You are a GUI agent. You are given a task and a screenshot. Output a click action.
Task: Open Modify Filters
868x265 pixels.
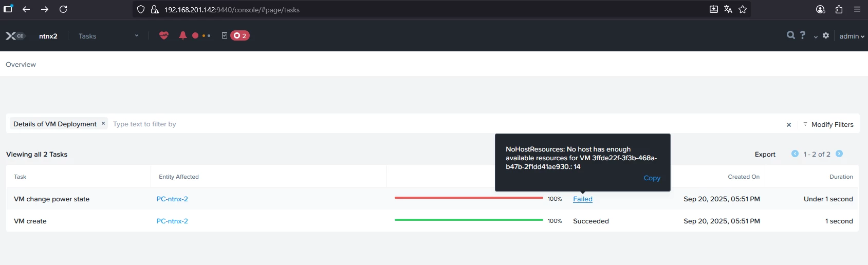pyautogui.click(x=828, y=124)
